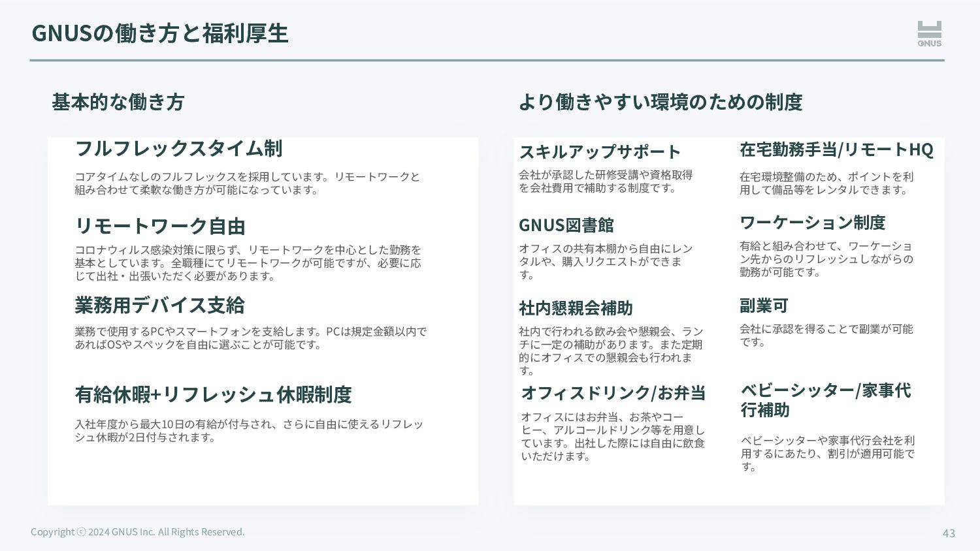Click the 在宅勤務手当/リモートHQ heading
The width and height of the screenshot is (980, 551).
[x=836, y=150]
